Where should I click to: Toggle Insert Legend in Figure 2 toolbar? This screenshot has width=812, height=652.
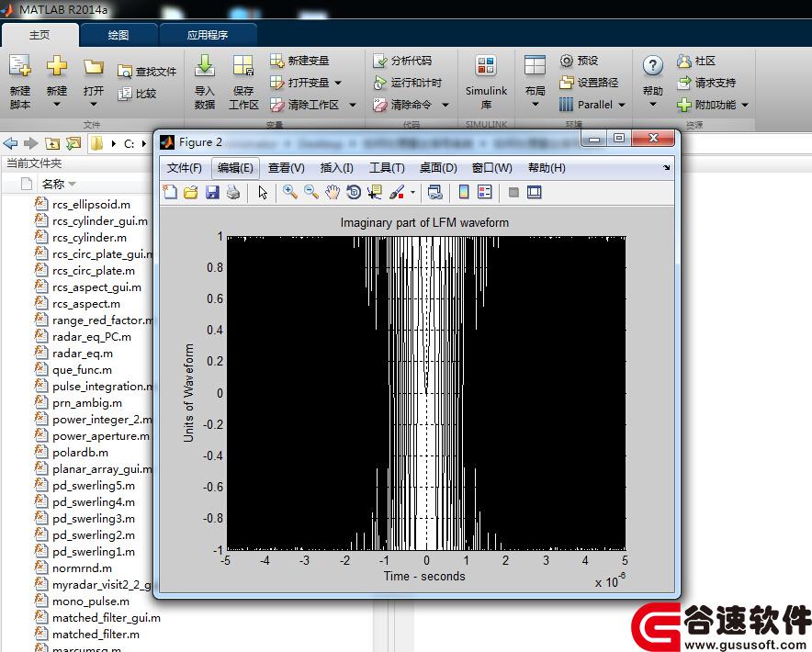[485, 193]
